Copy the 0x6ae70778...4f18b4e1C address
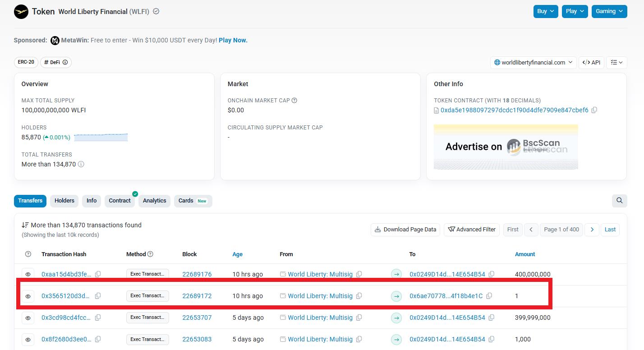 click(489, 296)
